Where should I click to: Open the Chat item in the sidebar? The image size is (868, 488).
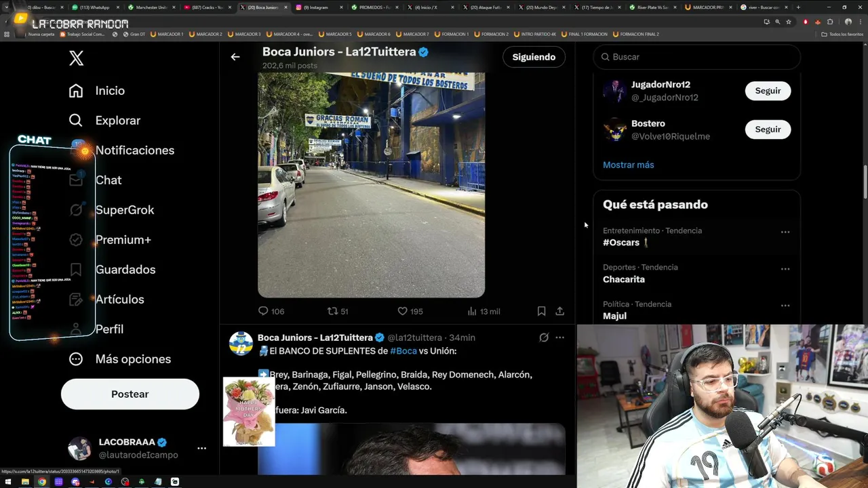[x=95, y=180]
